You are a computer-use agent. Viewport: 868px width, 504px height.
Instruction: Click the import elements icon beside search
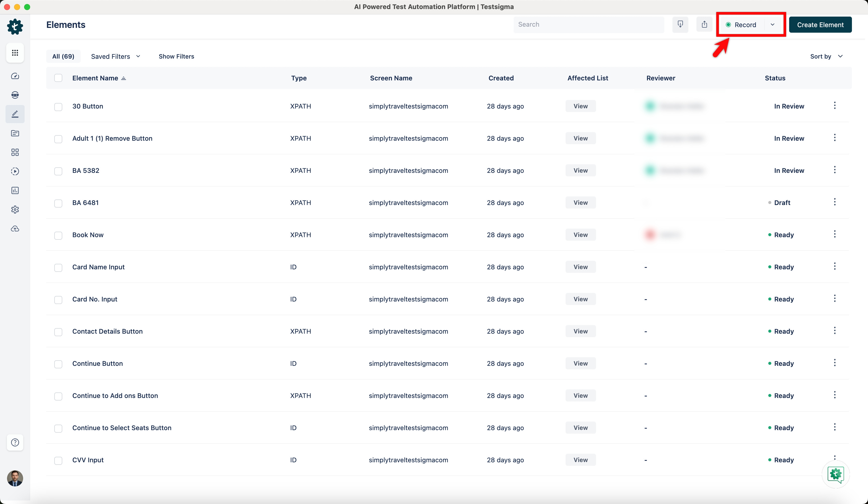point(680,24)
